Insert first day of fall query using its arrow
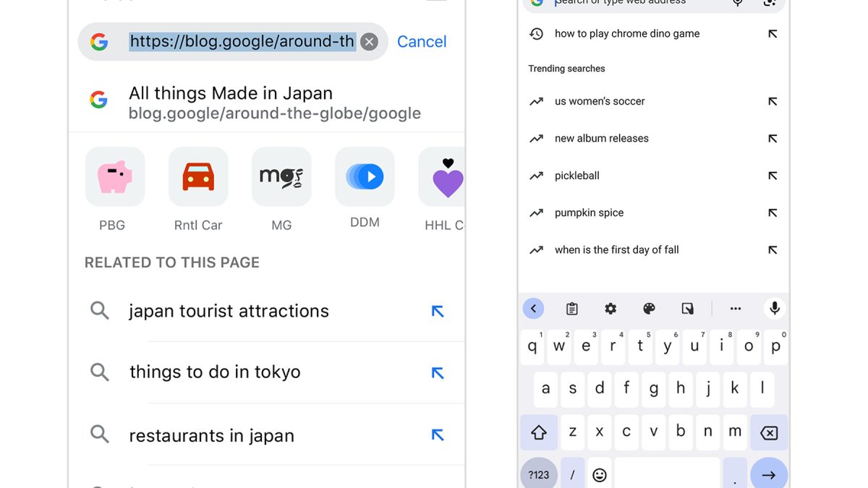The width and height of the screenshot is (868, 488). [773, 250]
